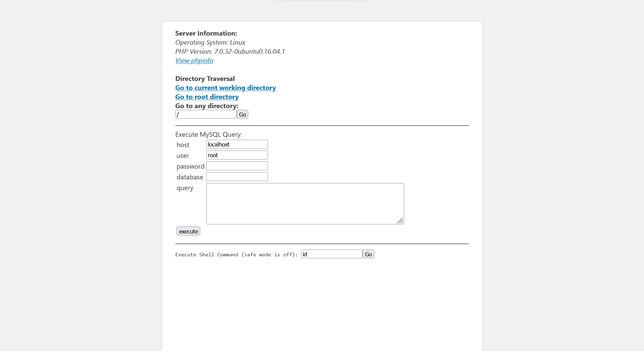This screenshot has width=644, height=351.
Task: Click the Execute Shell Command label text
Action: point(236,255)
